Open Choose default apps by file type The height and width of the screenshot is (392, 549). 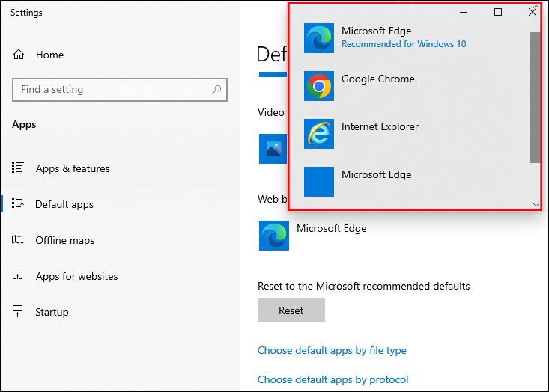[332, 350]
